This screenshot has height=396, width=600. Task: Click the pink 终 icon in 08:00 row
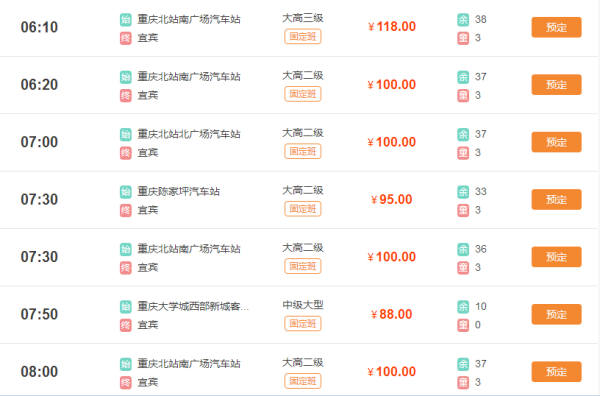pos(126,382)
